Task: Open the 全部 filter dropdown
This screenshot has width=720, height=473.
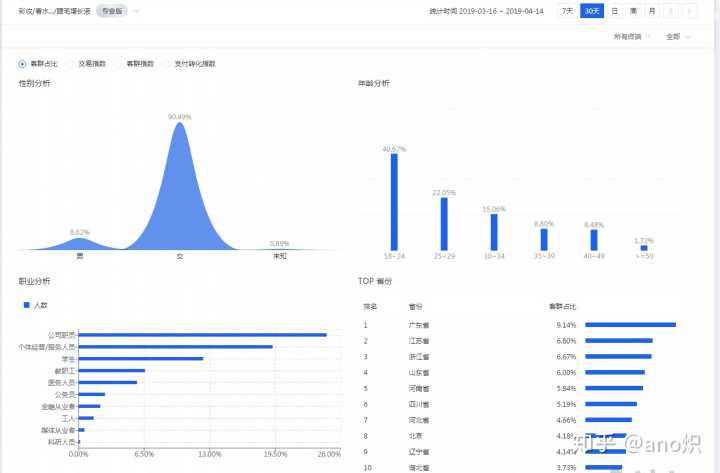Action: point(678,36)
